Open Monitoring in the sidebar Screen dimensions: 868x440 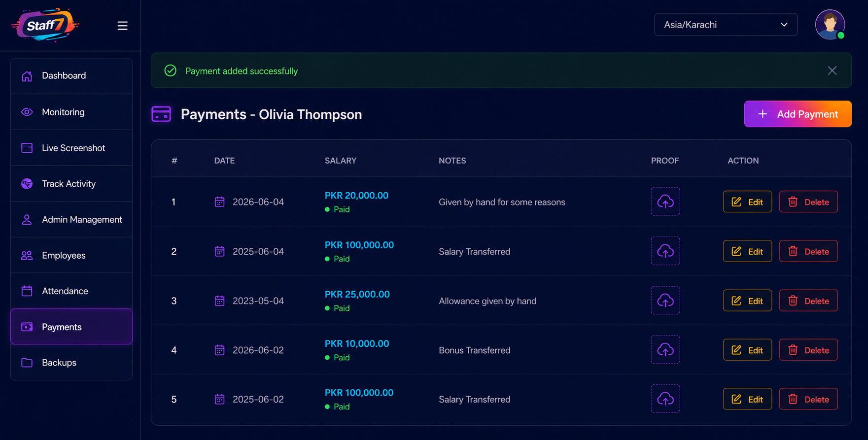pos(71,112)
